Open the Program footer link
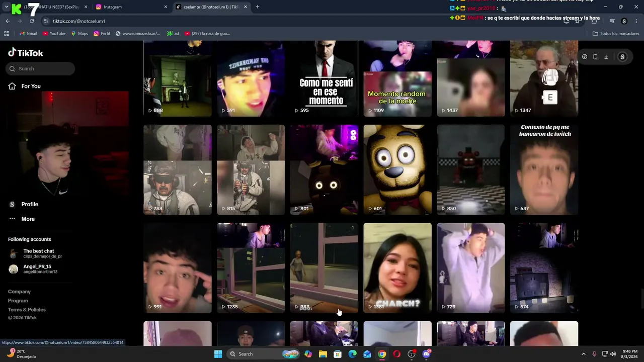 [18, 301]
